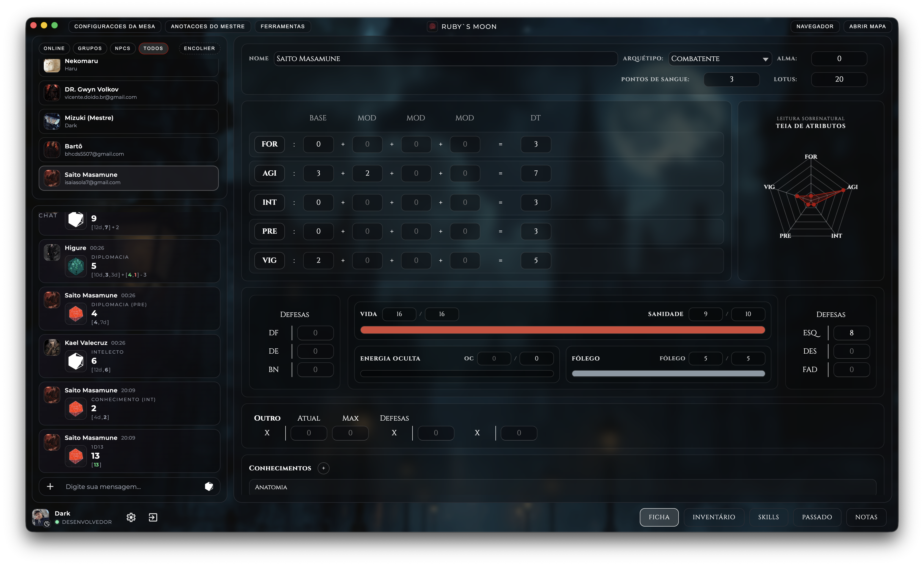Switch to the Inventário tab
Screen dimensions: 924x566
714,517
